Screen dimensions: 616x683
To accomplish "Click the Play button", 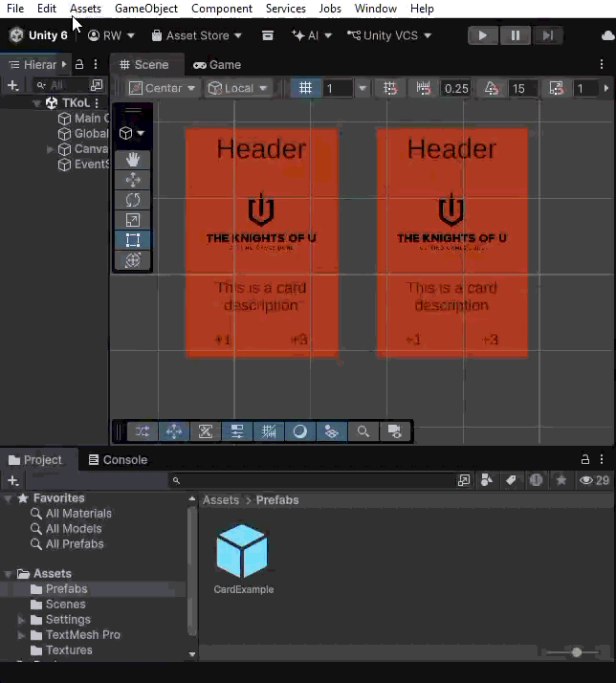I will pos(482,35).
